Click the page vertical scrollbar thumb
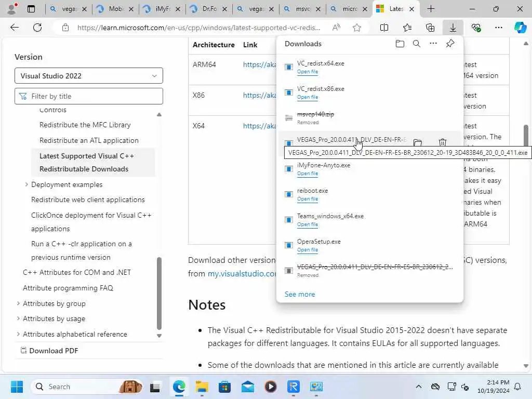The height and width of the screenshot is (399, 532). click(526, 135)
